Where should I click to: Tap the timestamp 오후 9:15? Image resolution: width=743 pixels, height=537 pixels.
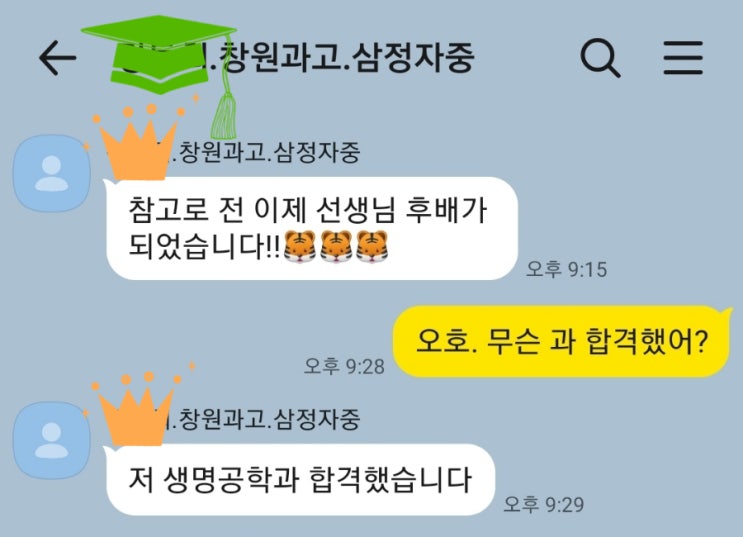[566, 269]
